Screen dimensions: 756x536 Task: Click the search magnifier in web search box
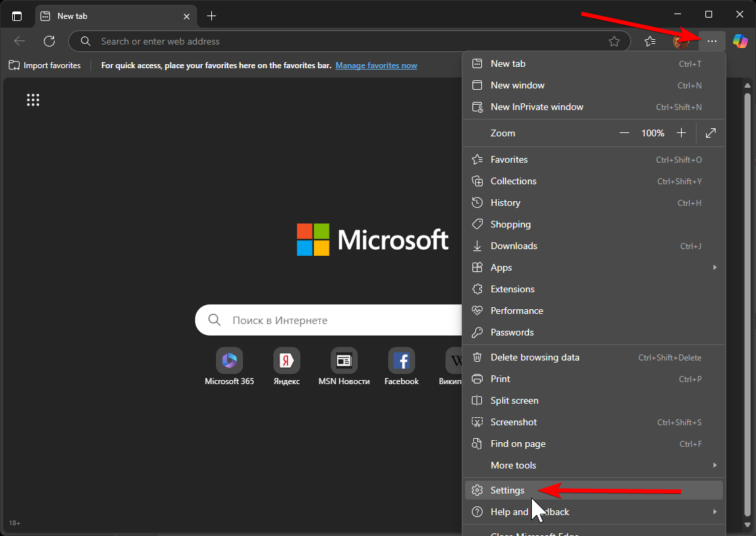pos(214,320)
